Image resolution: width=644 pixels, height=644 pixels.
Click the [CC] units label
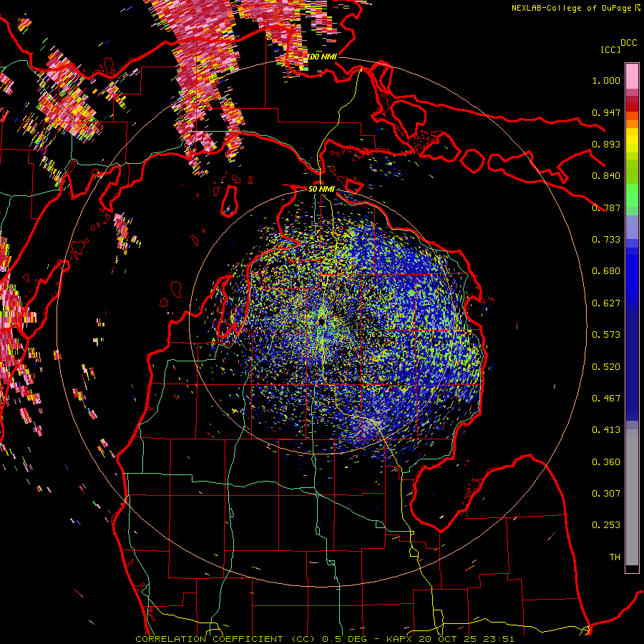pyautogui.click(x=610, y=49)
